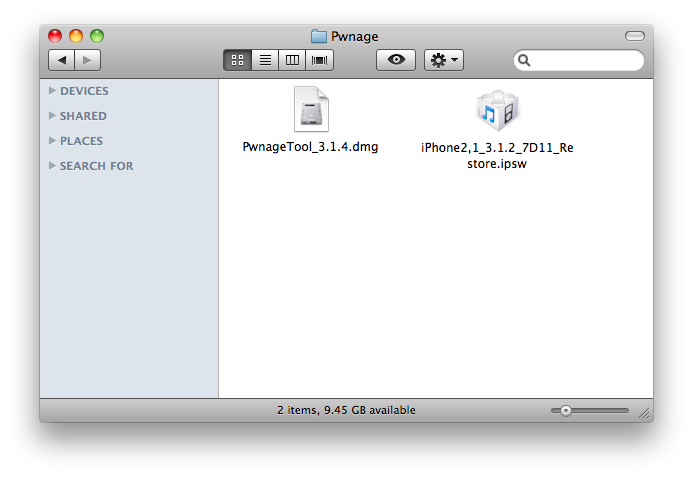Image resolution: width=693 pixels, height=477 pixels.
Task: Zoom the window with the green button
Action: coord(97,36)
